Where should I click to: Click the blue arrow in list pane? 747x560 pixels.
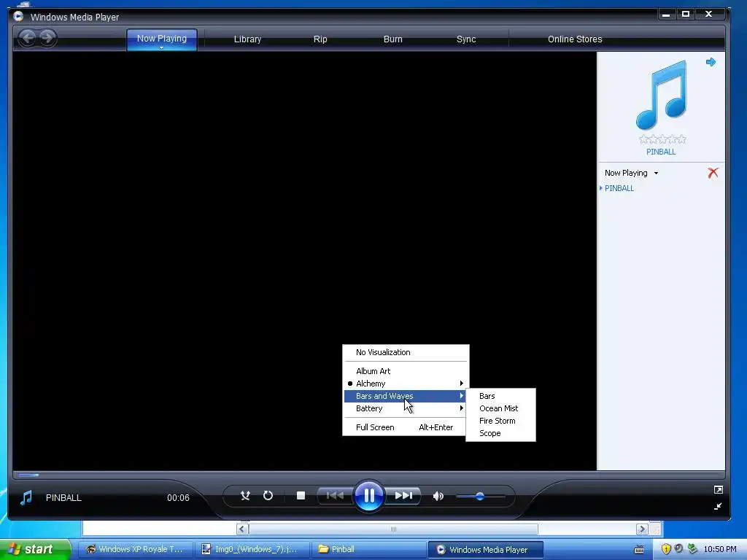tap(711, 62)
